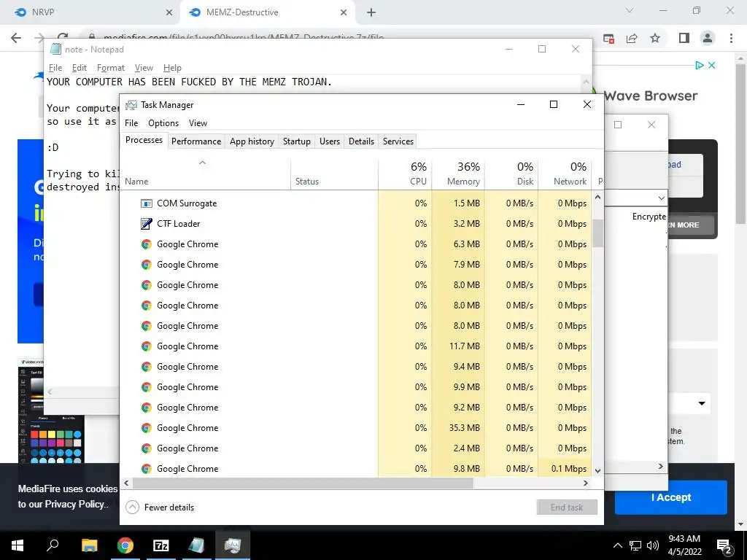747x560 pixels.
Task: Open taskbar search magnifier
Action: click(x=53, y=545)
